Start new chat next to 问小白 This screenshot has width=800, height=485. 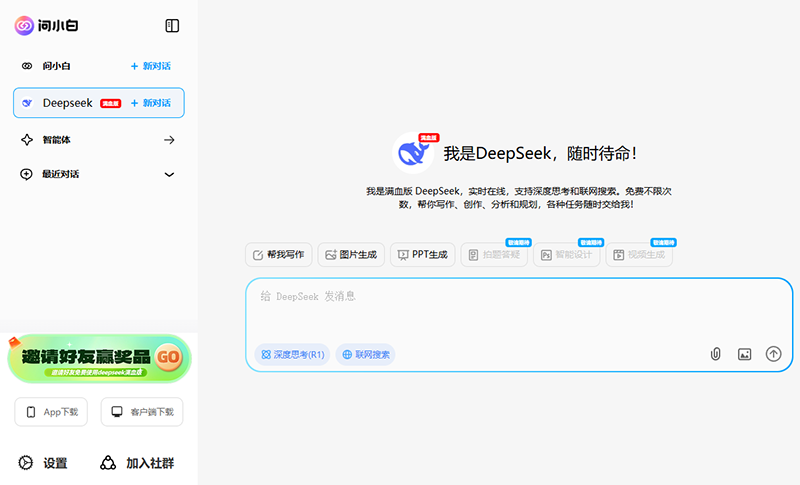[x=151, y=66]
